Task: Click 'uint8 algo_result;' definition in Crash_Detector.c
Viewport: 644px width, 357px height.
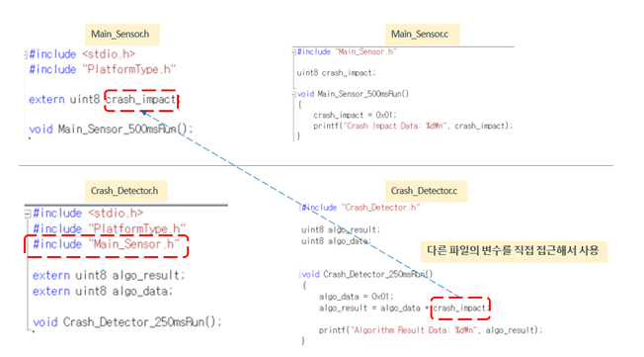Action: [341, 229]
